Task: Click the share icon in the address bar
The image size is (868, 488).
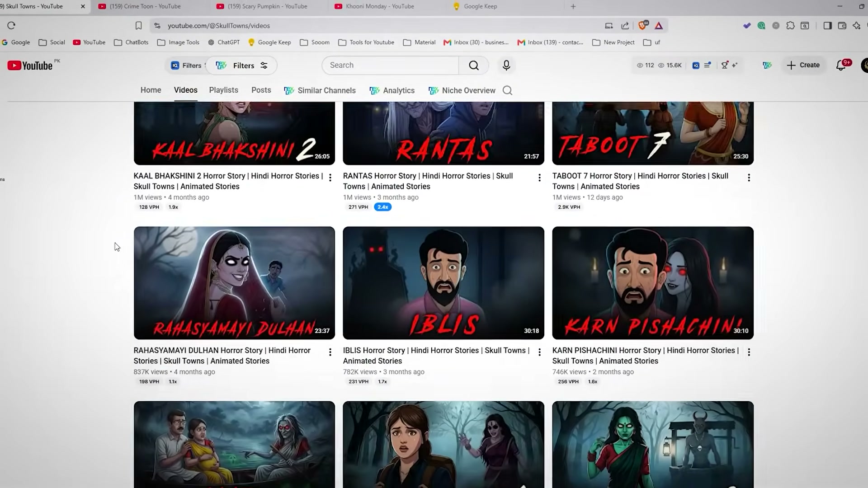Action: [625, 26]
